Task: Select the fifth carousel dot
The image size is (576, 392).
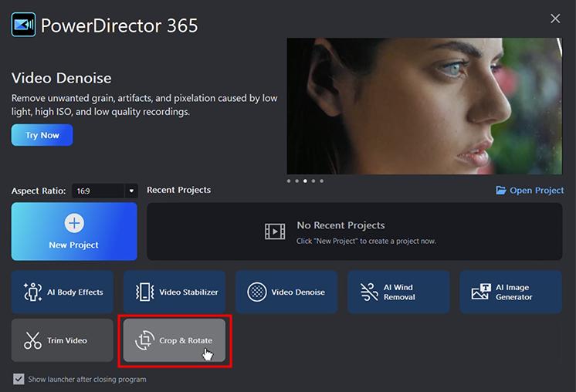Action: click(x=322, y=181)
